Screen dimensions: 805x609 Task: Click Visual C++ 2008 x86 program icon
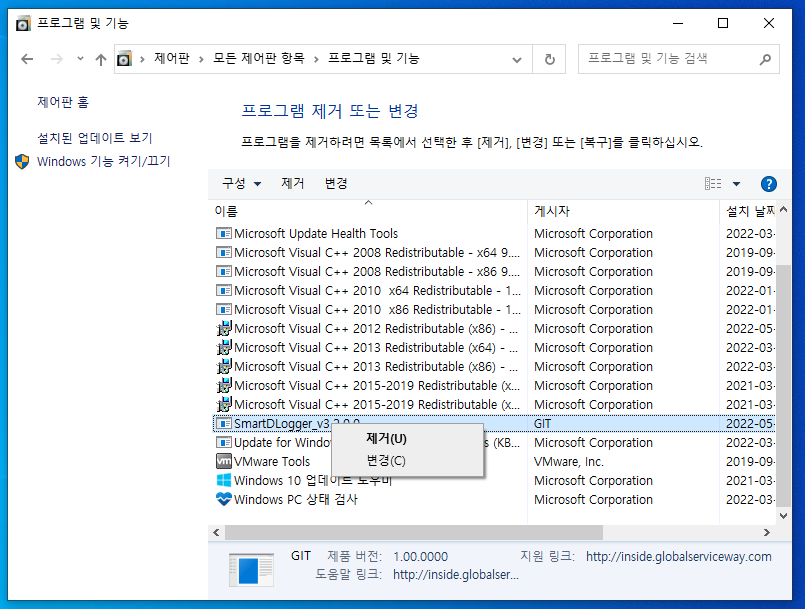tap(223, 272)
